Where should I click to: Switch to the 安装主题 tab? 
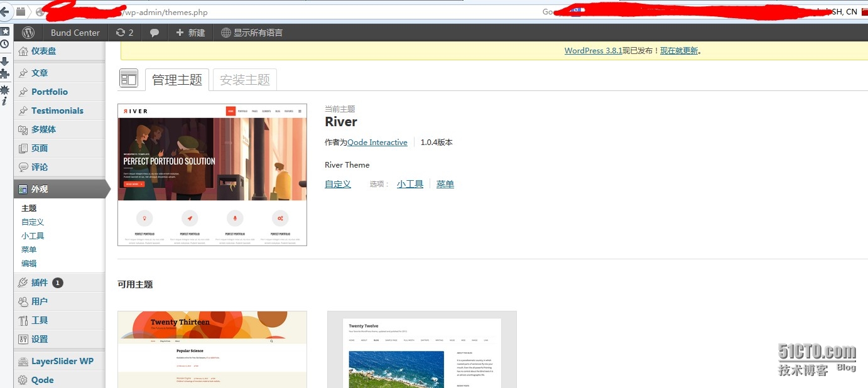pyautogui.click(x=245, y=80)
